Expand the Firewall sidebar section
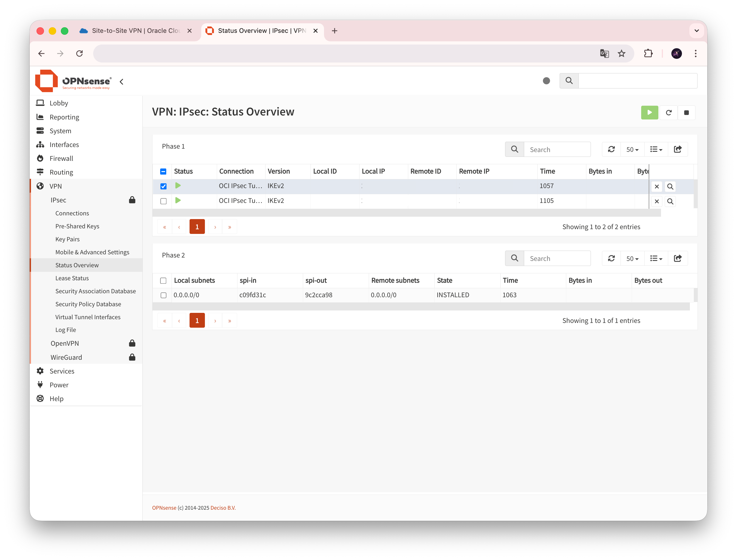 61,158
